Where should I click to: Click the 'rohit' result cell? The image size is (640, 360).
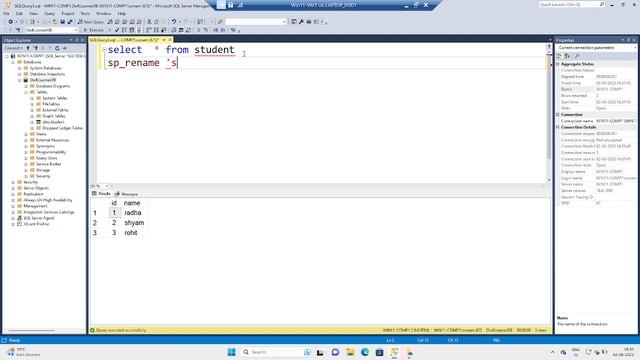[131, 233]
